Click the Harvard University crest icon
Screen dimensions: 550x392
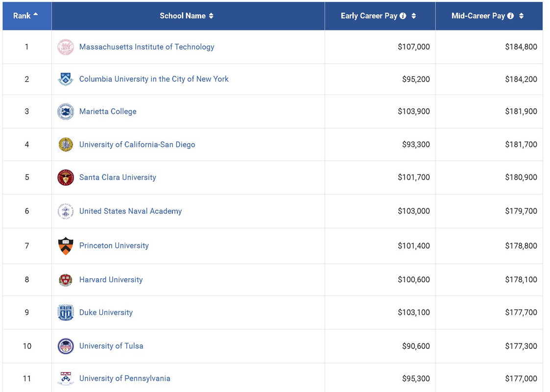(66, 280)
